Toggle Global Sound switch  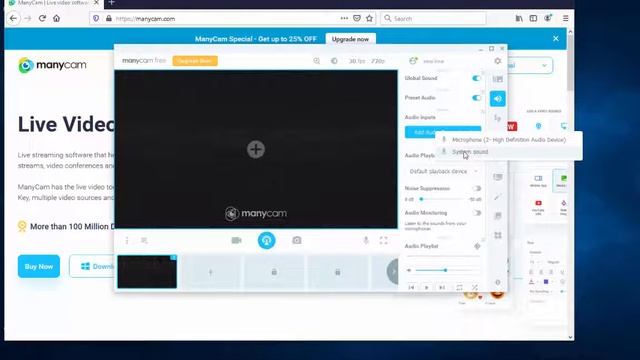pyautogui.click(x=476, y=78)
